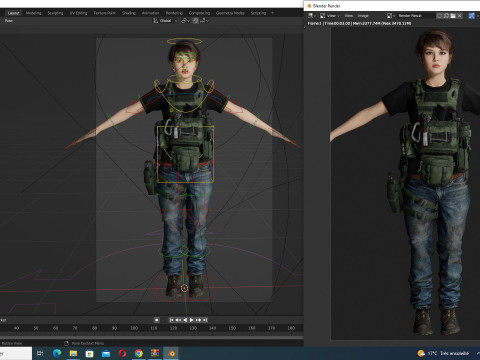Image resolution: width=480 pixels, height=360 pixels.
Task: Click the Windows taskbar search box
Action: [x=16, y=353]
